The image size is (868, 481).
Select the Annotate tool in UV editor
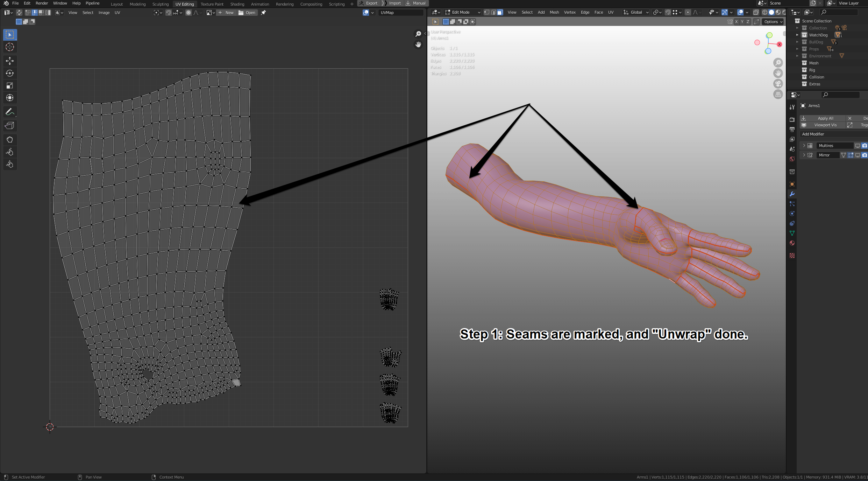[x=10, y=112]
